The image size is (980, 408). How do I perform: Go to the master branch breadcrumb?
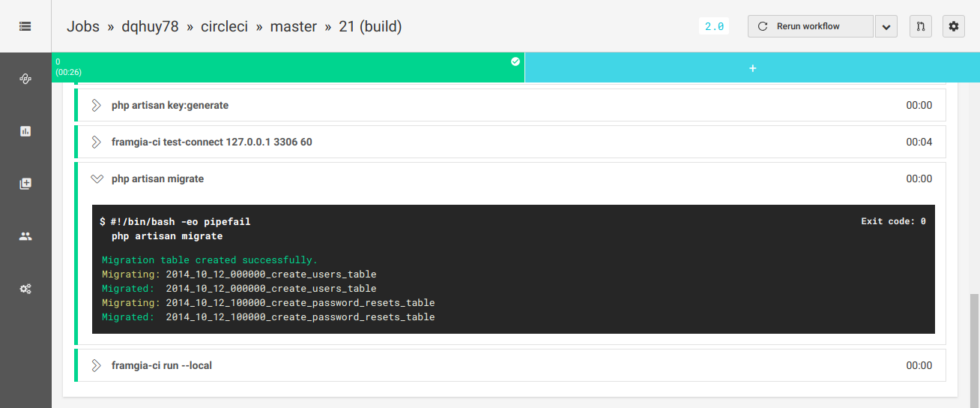pyautogui.click(x=293, y=26)
